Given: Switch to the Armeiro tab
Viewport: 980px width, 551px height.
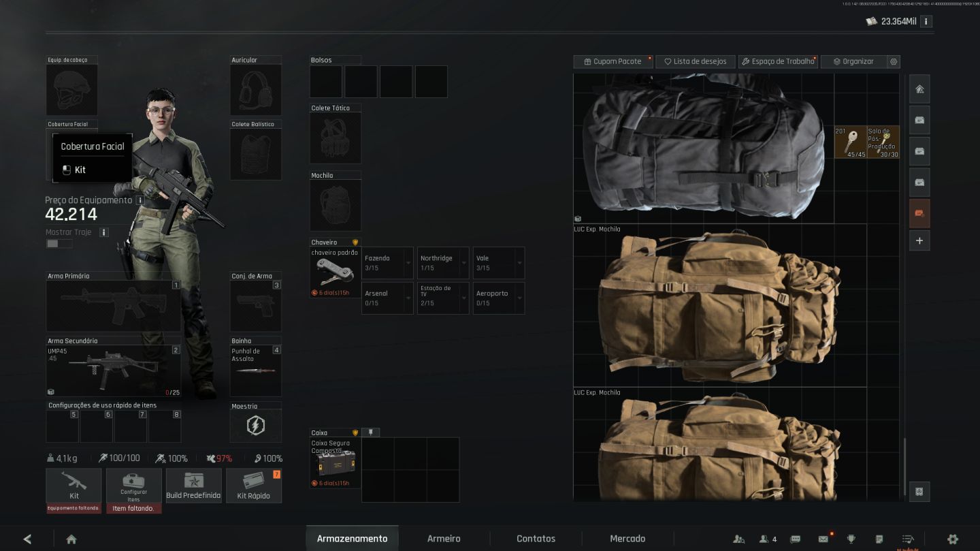Looking at the screenshot, I should [444, 539].
